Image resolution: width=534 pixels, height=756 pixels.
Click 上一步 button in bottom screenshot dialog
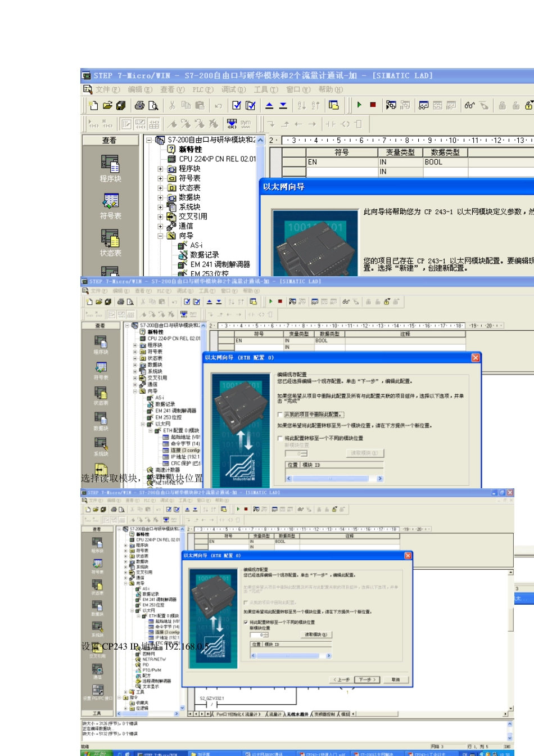[342, 679]
